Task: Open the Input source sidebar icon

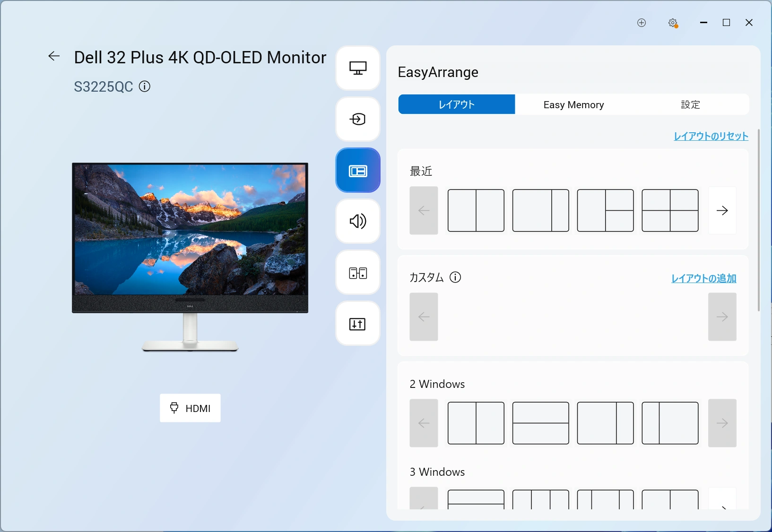Action: (358, 119)
